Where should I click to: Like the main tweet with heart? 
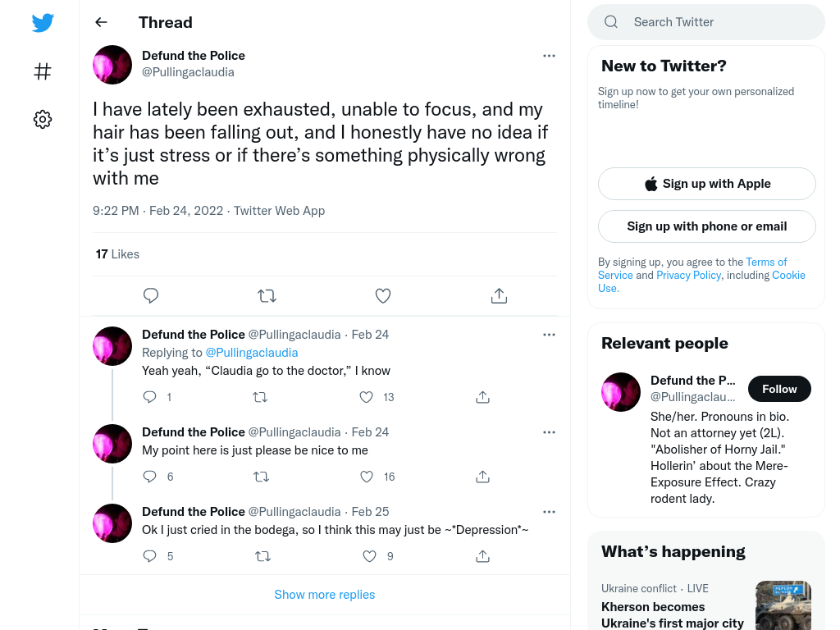(383, 295)
